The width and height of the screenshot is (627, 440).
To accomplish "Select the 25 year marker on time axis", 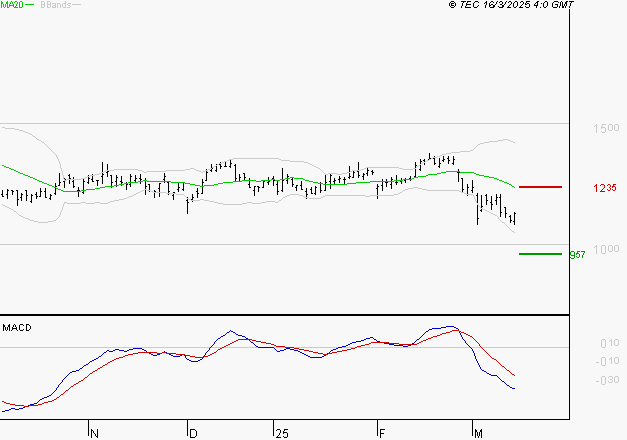I will point(281,433).
